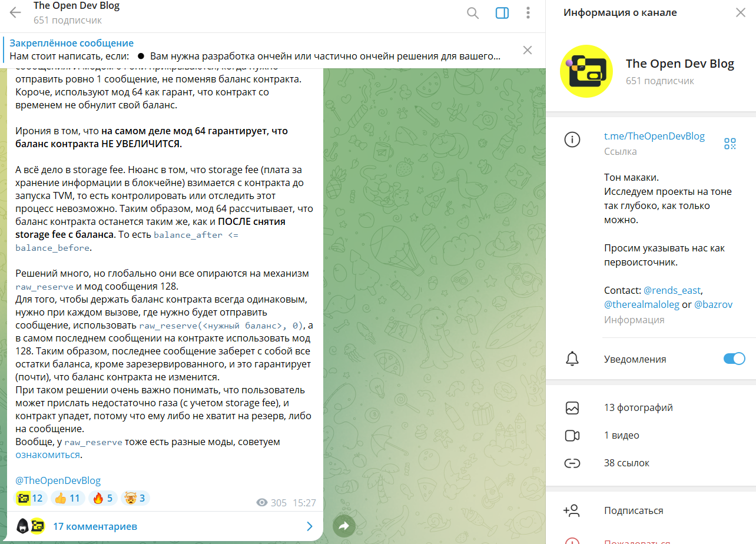This screenshot has width=756, height=544.
Task: Click the channel avatar in the info panel
Action: pos(587,71)
